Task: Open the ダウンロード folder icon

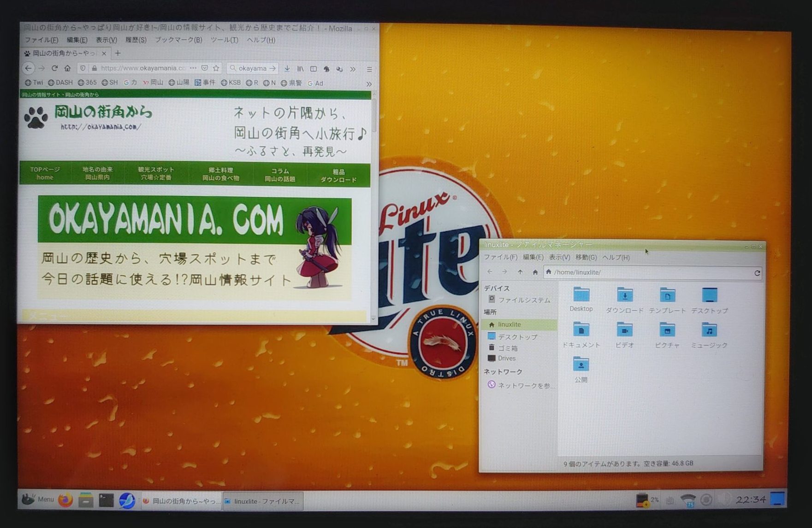Action: (x=625, y=295)
